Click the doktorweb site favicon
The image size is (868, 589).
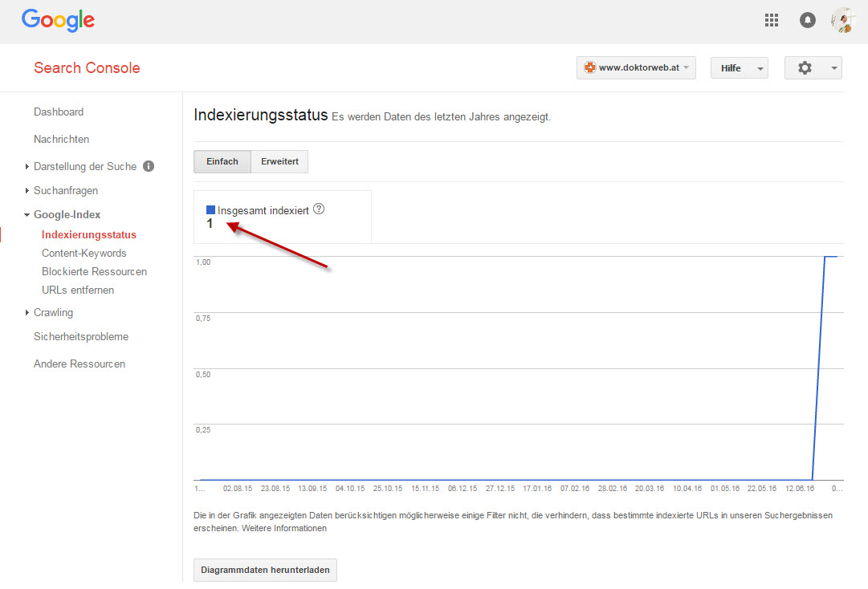[x=590, y=67]
